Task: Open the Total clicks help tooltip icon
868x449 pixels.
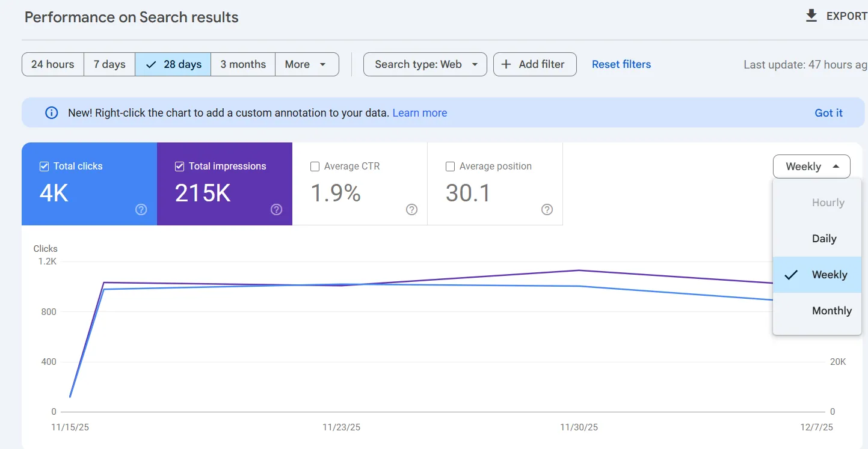Action: (141, 210)
